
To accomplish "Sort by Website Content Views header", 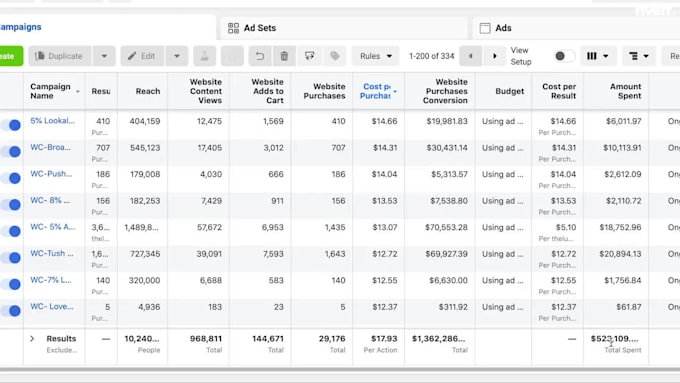I will [206, 91].
